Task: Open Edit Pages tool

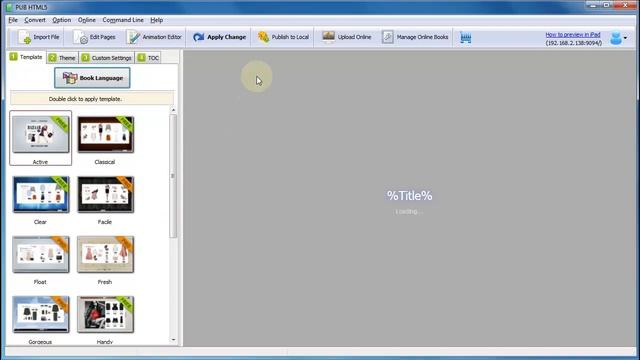Action: point(94,37)
